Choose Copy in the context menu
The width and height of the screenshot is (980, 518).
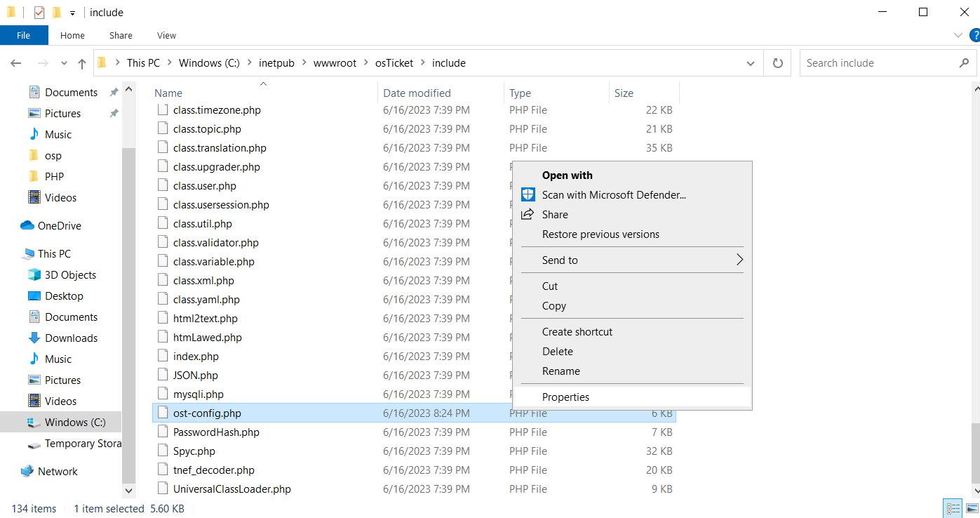(x=632, y=306)
